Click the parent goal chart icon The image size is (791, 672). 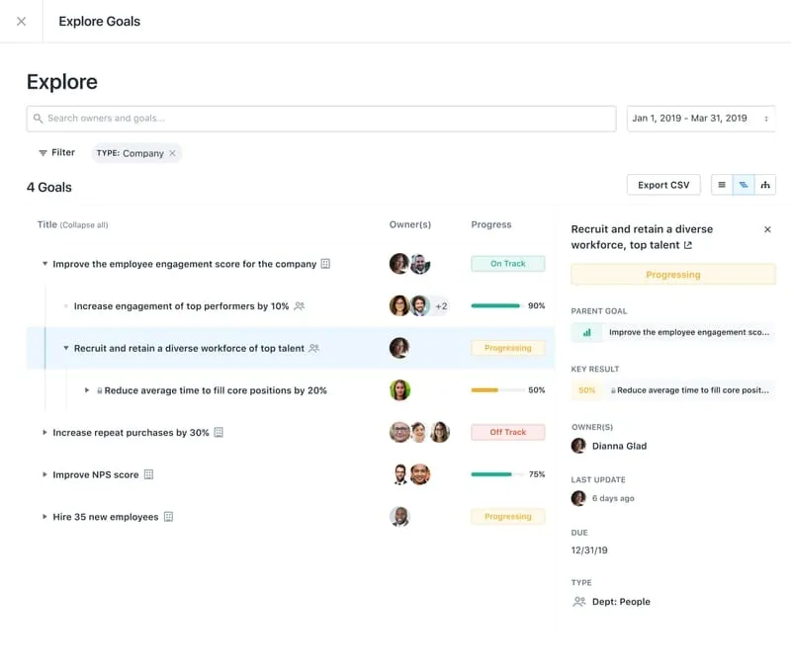coord(586,333)
